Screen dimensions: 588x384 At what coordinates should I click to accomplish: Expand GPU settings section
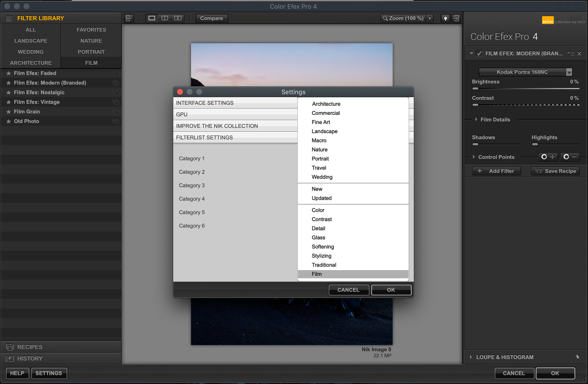(x=235, y=115)
